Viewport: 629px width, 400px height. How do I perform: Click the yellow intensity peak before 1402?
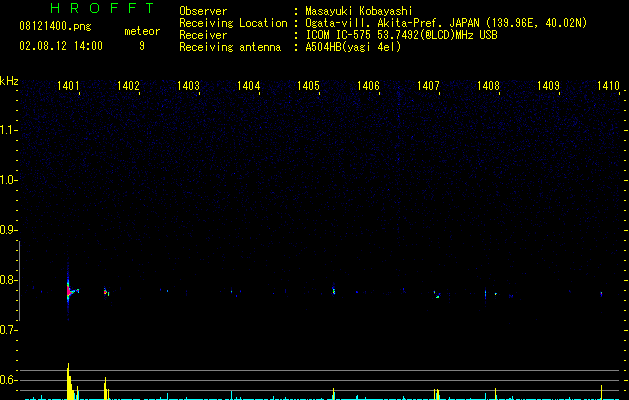[106, 388]
